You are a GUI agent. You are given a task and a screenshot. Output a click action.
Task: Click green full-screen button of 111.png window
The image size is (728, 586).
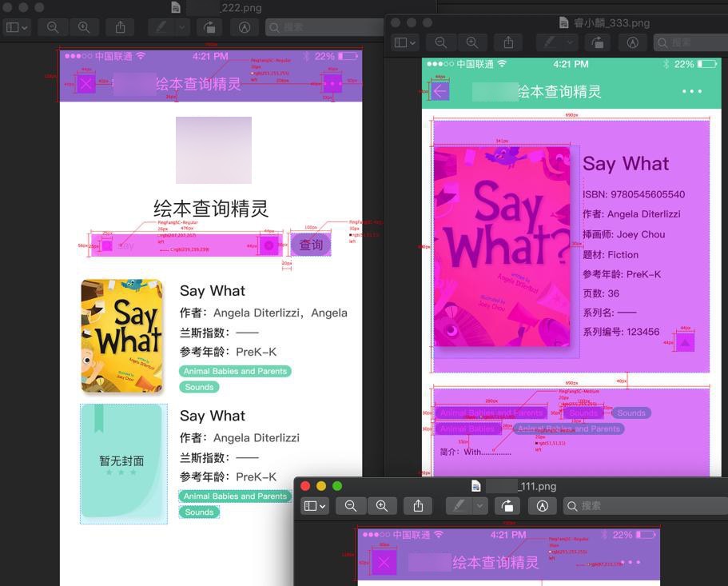click(337, 486)
